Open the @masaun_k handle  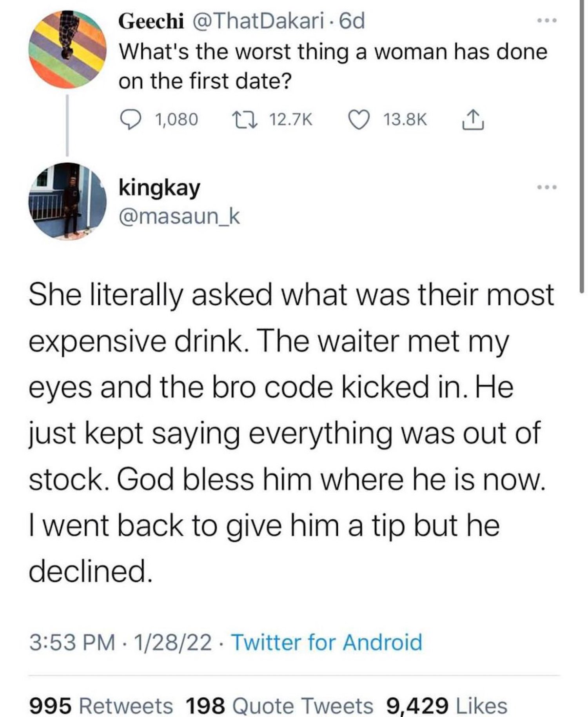(x=179, y=216)
